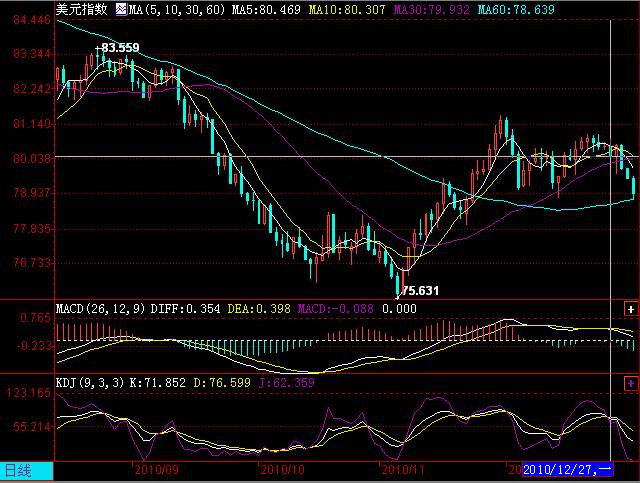
Task: Select the DIFF:0.354 value
Action: point(185,309)
